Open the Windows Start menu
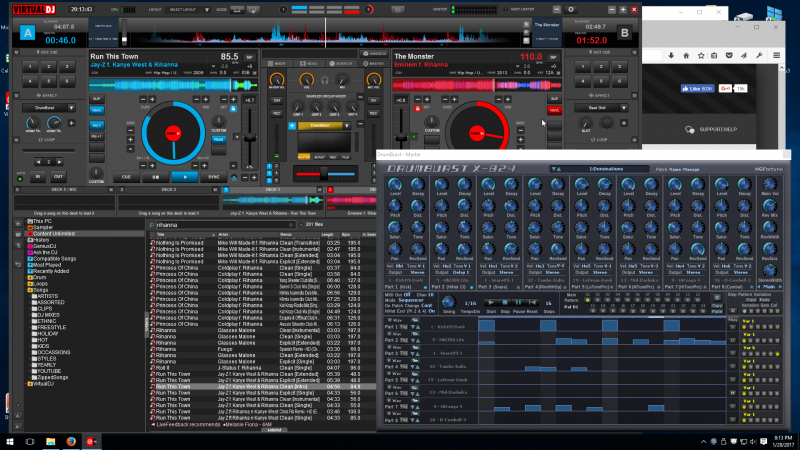Screen dimensions: 800x450 point(10,441)
